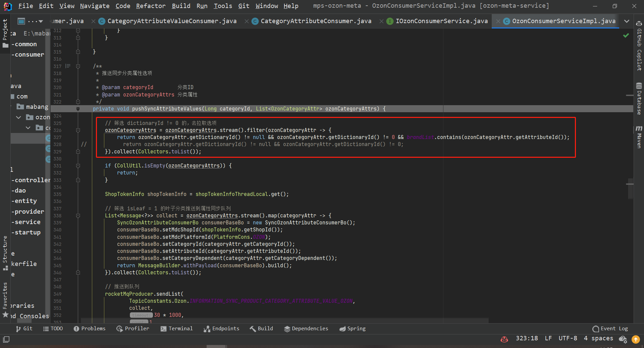The image size is (644, 348).
Task: Open the Maven tool window
Action: pos(639,137)
